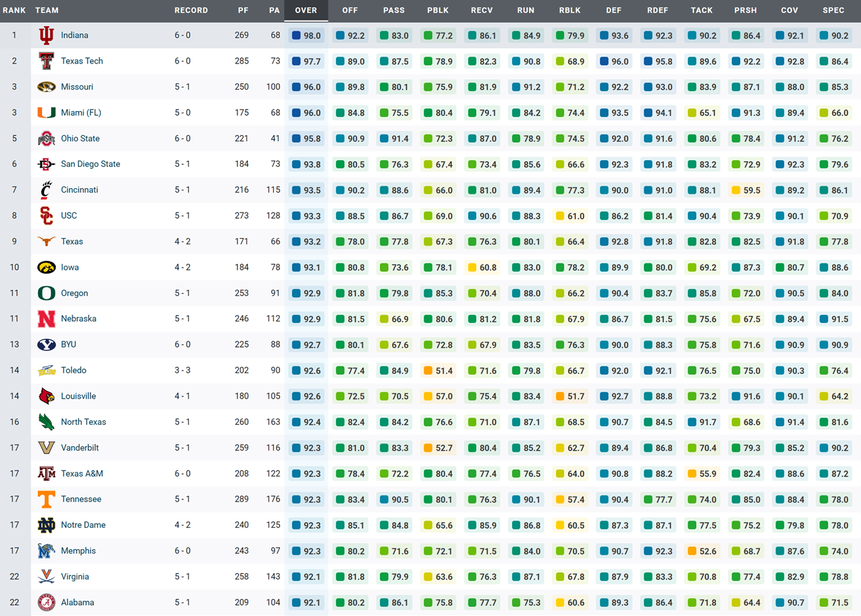861x616 pixels.
Task: Sort table by PF column
Action: coord(241,10)
